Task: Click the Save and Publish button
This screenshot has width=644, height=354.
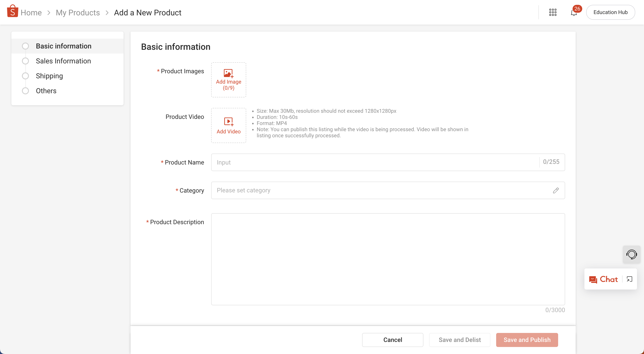Action: [527, 340]
